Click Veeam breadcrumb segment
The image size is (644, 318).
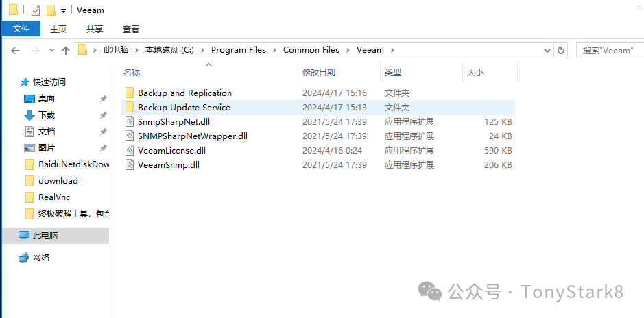click(x=370, y=50)
